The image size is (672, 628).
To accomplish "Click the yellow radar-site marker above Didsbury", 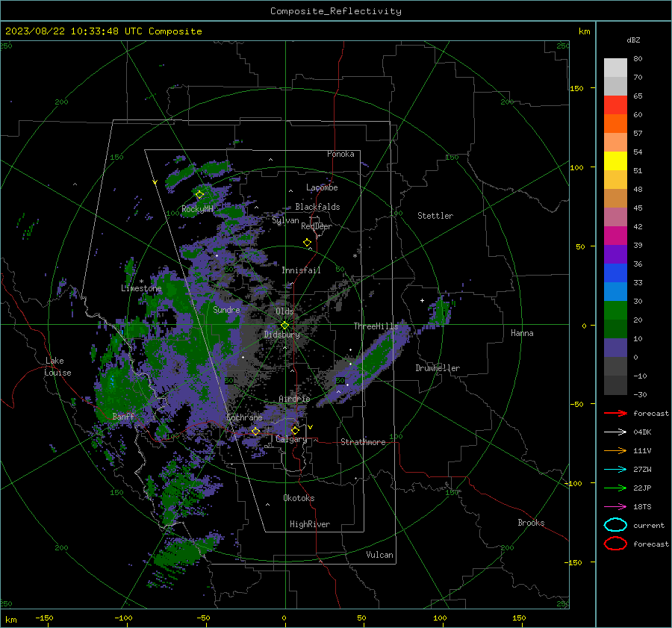I will pos(284,325).
